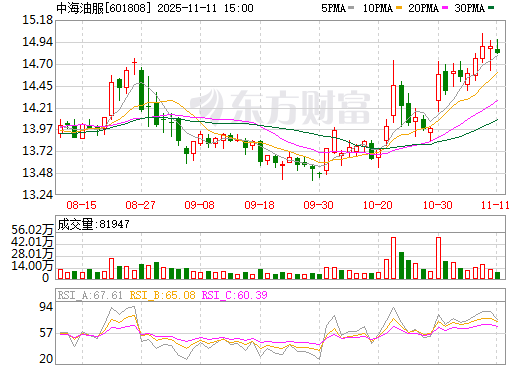This screenshot has height=365, width=520.
Task: Click the 13.24 price axis label
Action: 37,195
